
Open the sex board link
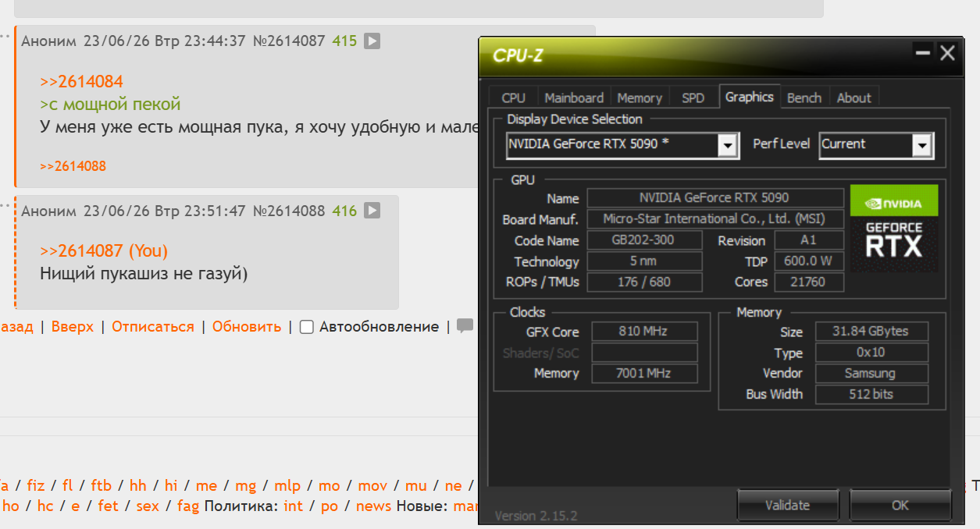coord(148,506)
